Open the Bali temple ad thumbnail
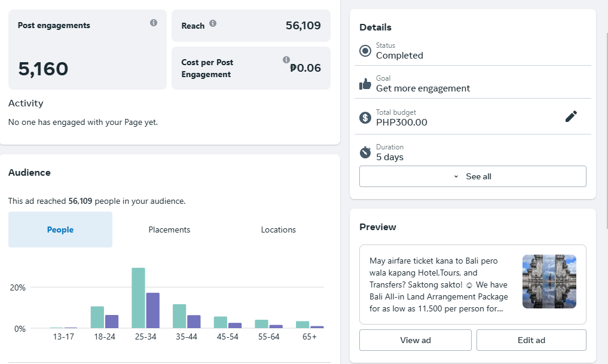 [549, 282]
